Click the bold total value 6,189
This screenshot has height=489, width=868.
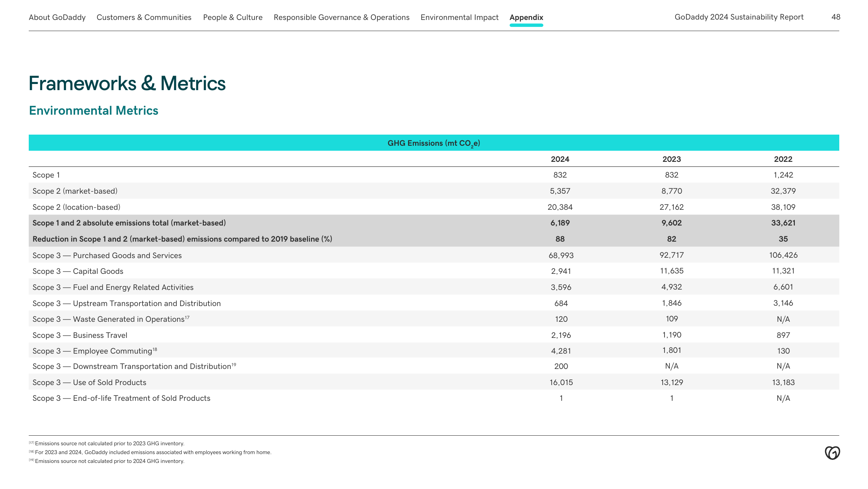560,223
